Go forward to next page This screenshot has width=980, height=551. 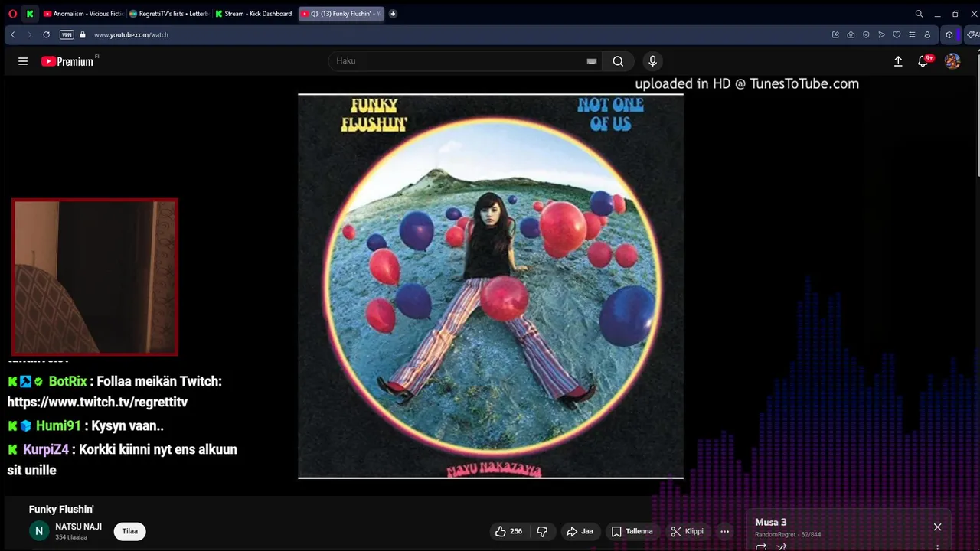(x=29, y=34)
